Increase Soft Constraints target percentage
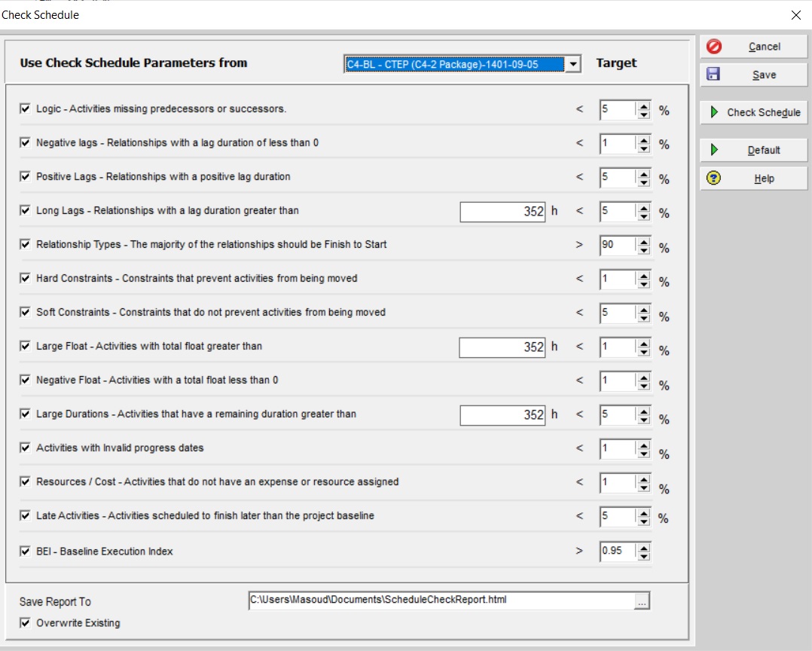Viewport: 812px width, 651px height. (644, 310)
